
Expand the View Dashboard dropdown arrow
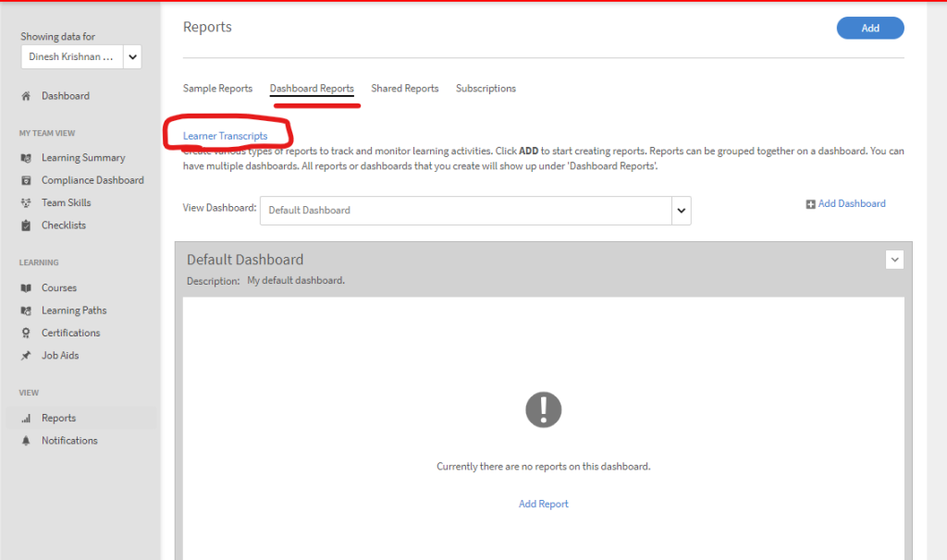tap(682, 211)
